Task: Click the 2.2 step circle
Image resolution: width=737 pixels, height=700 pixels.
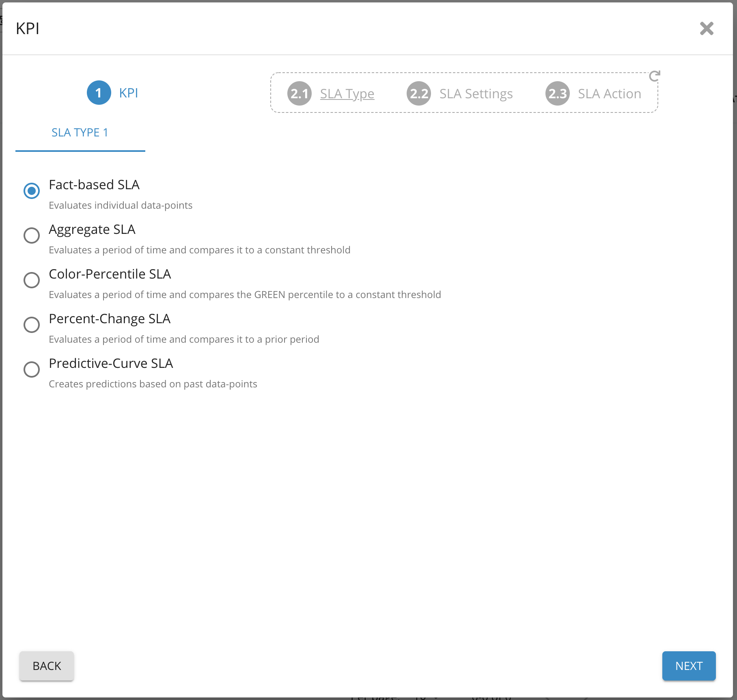Action: coord(419,94)
